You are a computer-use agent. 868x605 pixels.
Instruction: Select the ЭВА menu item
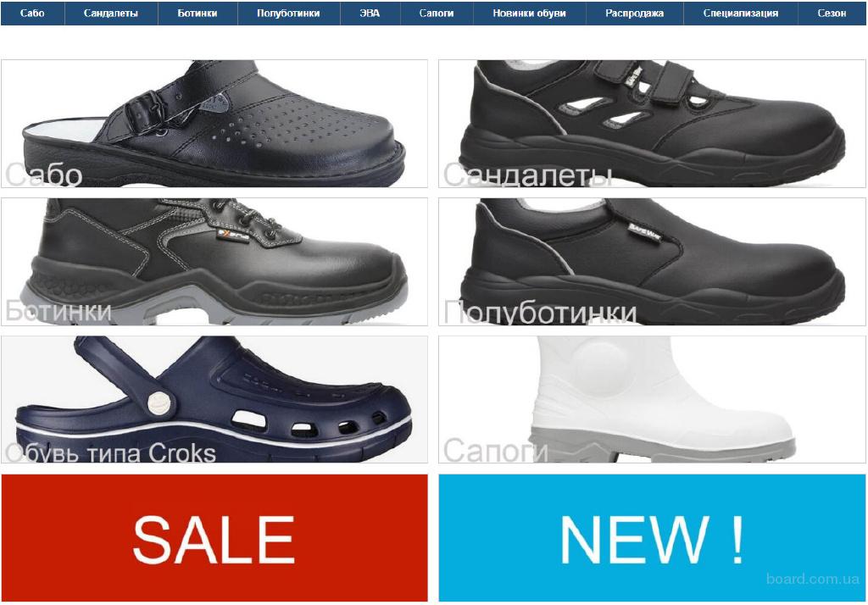click(x=370, y=14)
